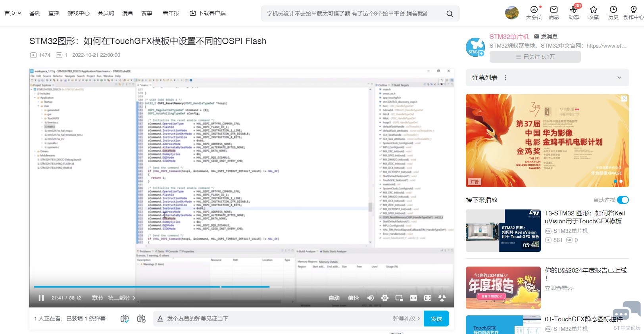Open 收藏 favorites
Screen dimensions: 644x334
[594, 13]
